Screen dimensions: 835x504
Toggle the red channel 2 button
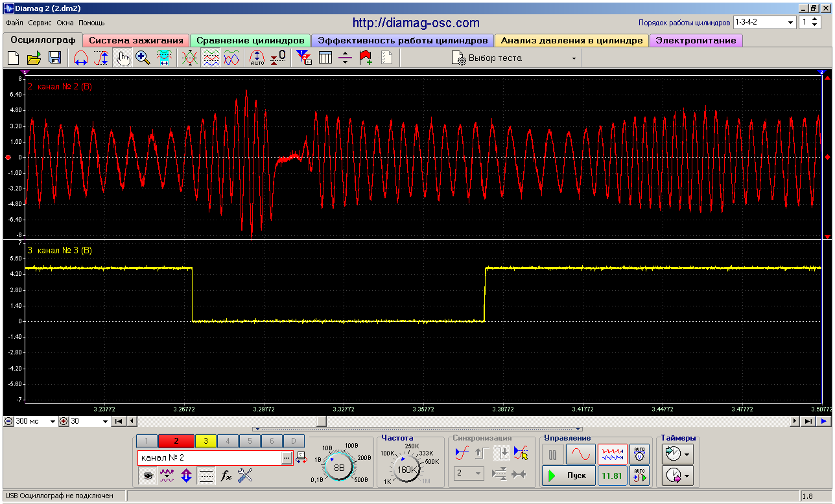click(176, 441)
